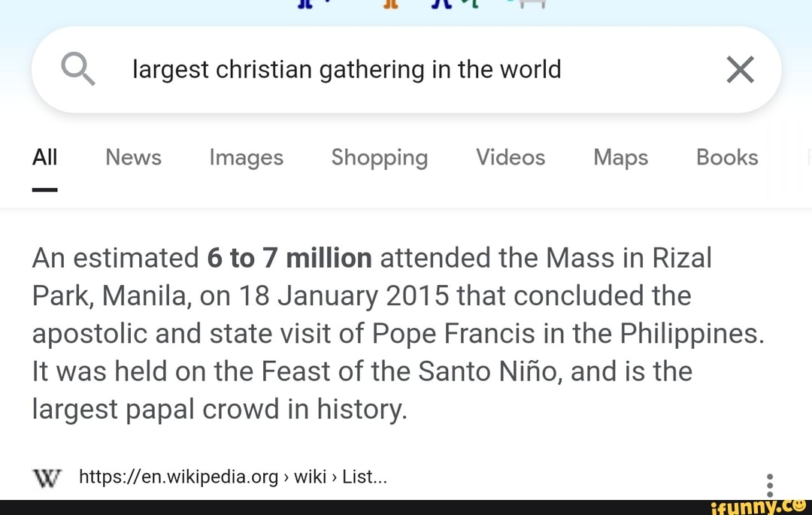Switch to the Images search tab
812x515 pixels.
tap(246, 157)
